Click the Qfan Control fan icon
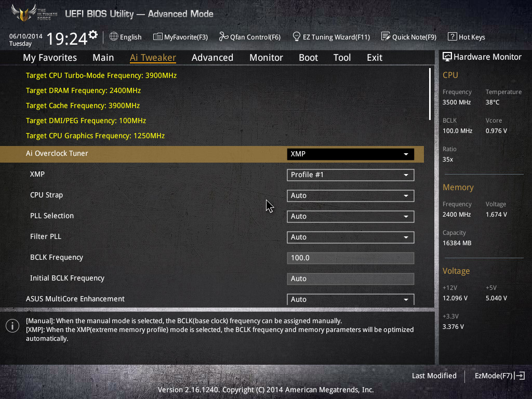532x399 pixels. 223,37
